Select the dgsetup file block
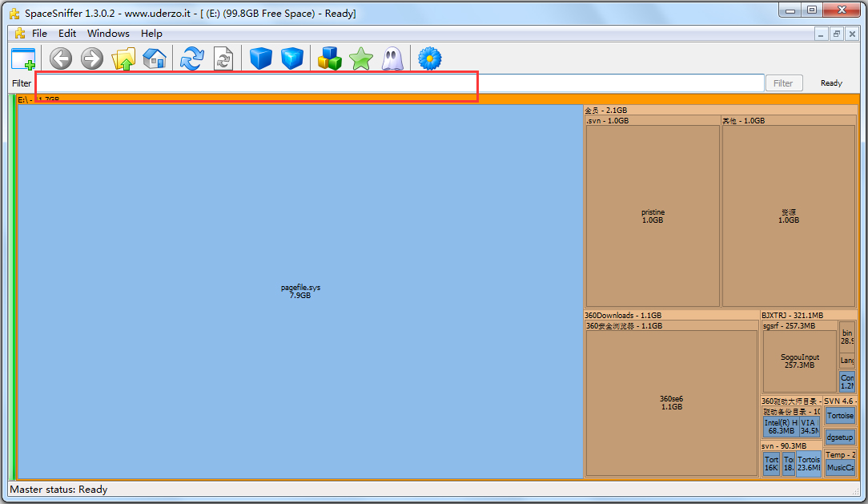The image size is (868, 504). coord(840,437)
